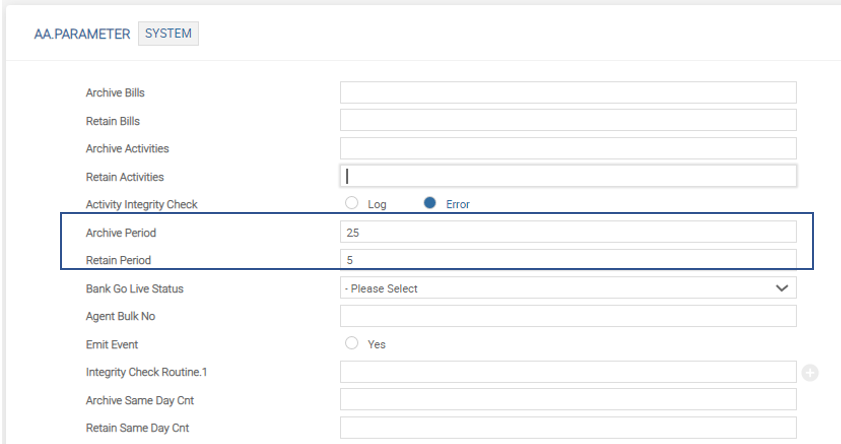Click the Retain Activities input field
The image size is (841, 444).
point(567,176)
